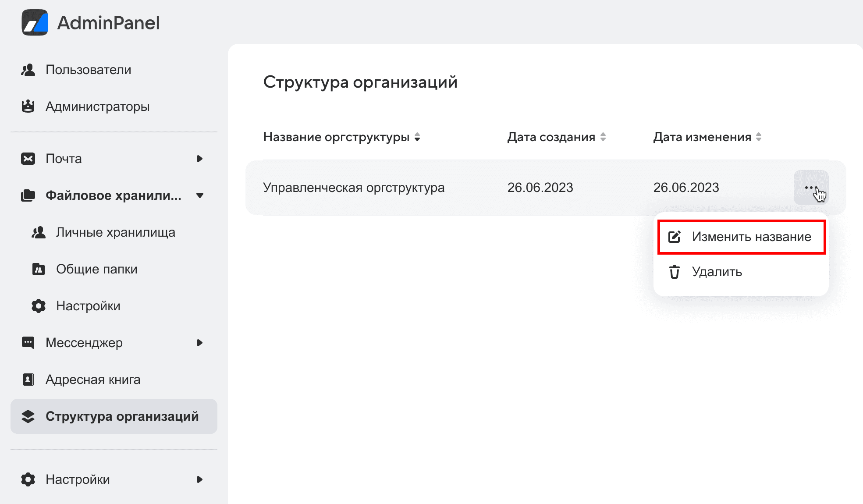The width and height of the screenshot is (863, 504).
Task: Select the Структура организаций sidebar item
Action: point(114,416)
